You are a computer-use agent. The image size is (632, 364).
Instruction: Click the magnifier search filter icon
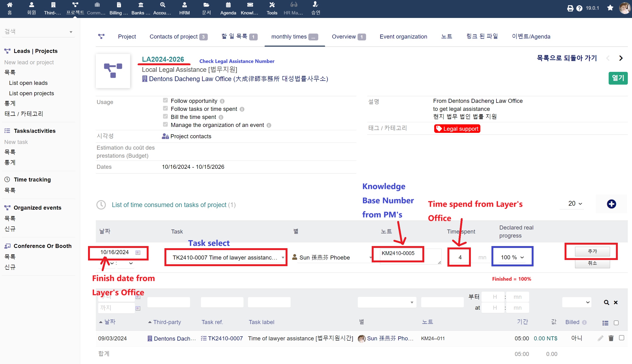tap(606, 303)
